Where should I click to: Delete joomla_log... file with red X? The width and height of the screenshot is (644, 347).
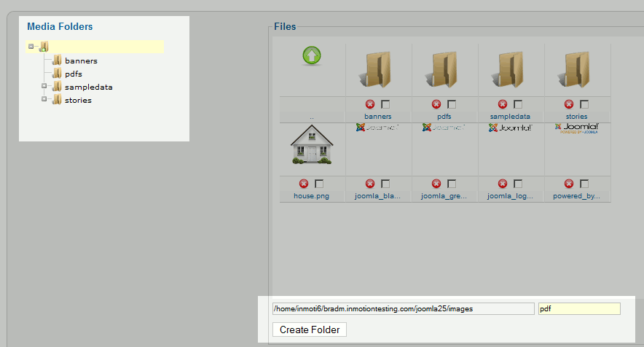pos(503,184)
